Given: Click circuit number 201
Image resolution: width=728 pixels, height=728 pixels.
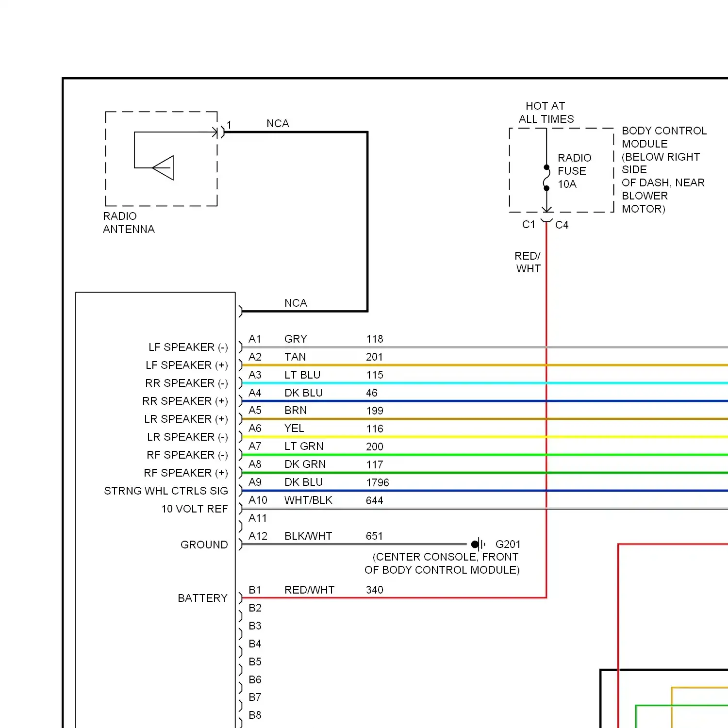Looking at the screenshot, I should pos(375,357).
